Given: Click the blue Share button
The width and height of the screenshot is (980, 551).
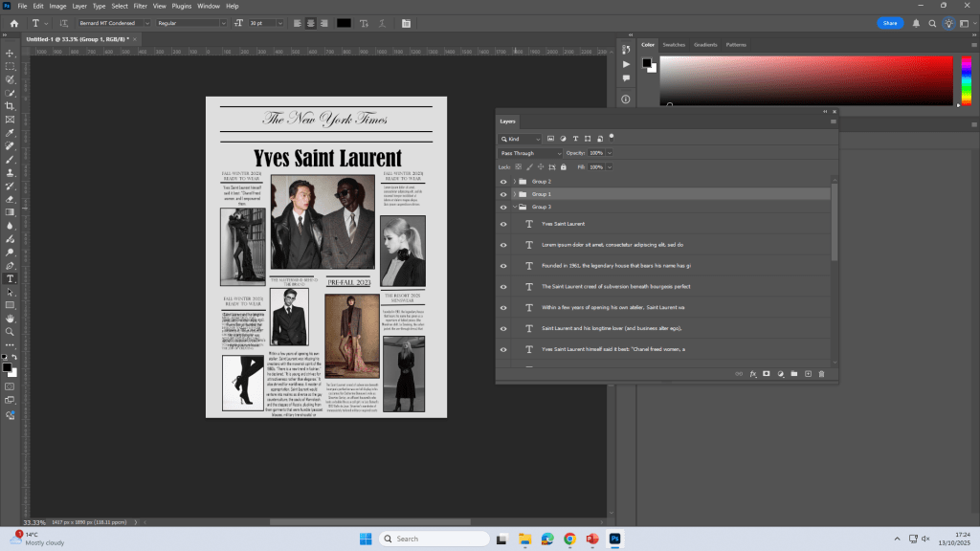Looking at the screenshot, I should click(x=890, y=23).
